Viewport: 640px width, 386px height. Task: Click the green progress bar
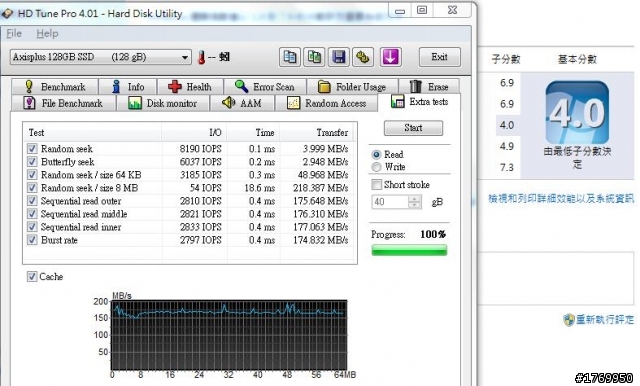pos(409,250)
